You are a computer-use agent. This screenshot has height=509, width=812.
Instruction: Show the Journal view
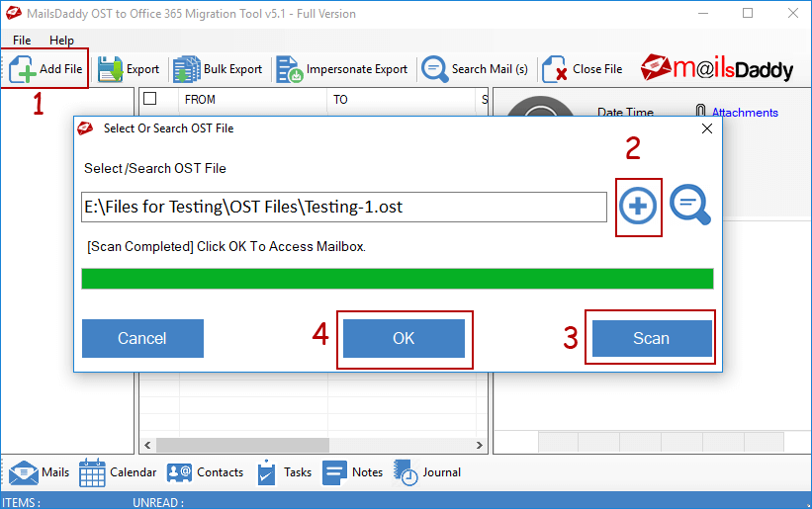[426, 472]
